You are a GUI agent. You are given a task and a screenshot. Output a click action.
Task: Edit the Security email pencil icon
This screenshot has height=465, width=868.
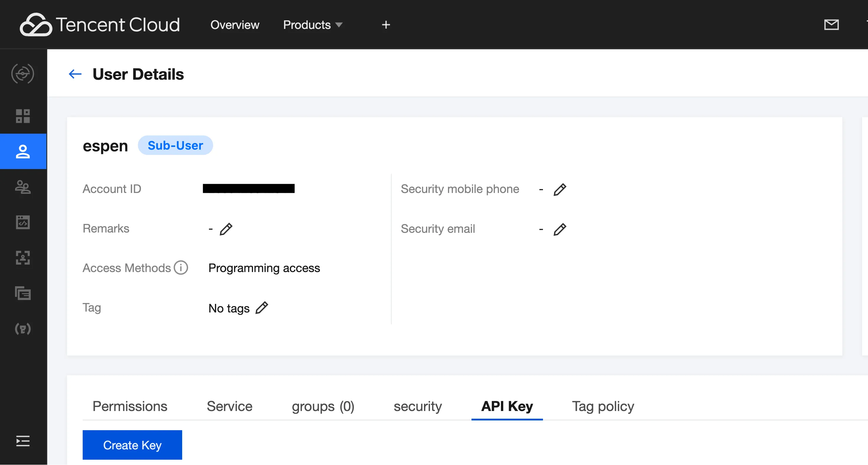coord(560,229)
